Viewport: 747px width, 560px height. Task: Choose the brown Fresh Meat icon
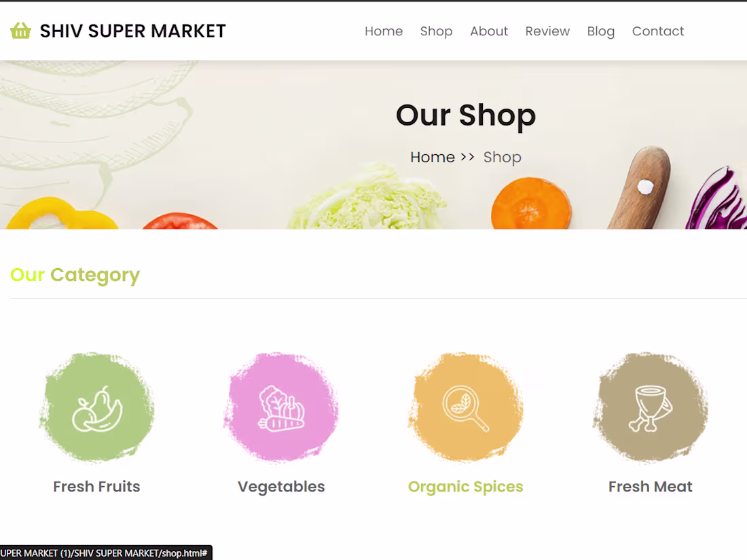pyautogui.click(x=651, y=408)
